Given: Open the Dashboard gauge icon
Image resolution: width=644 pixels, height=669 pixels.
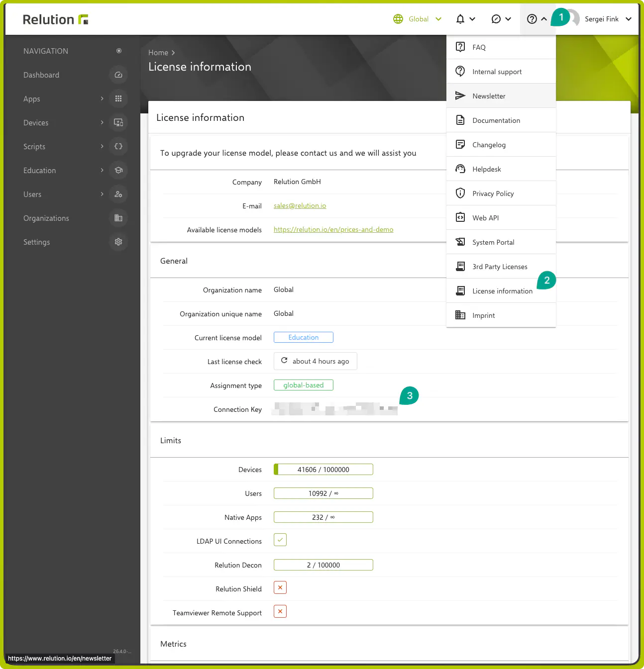Looking at the screenshot, I should (118, 75).
